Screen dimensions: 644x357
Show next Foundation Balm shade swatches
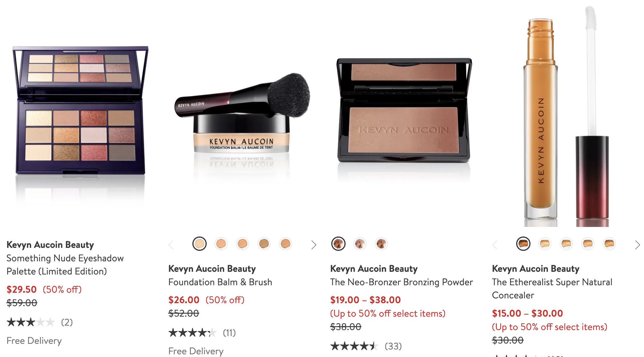pos(313,245)
